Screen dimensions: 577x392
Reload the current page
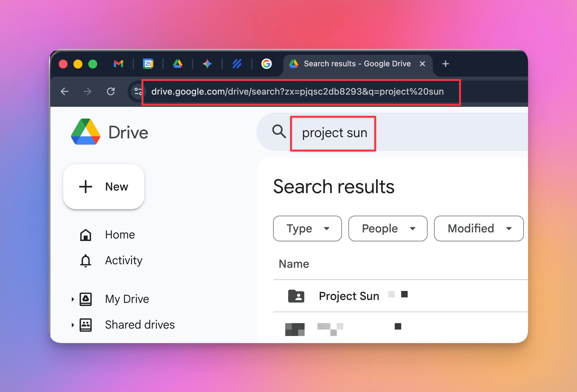coord(111,91)
